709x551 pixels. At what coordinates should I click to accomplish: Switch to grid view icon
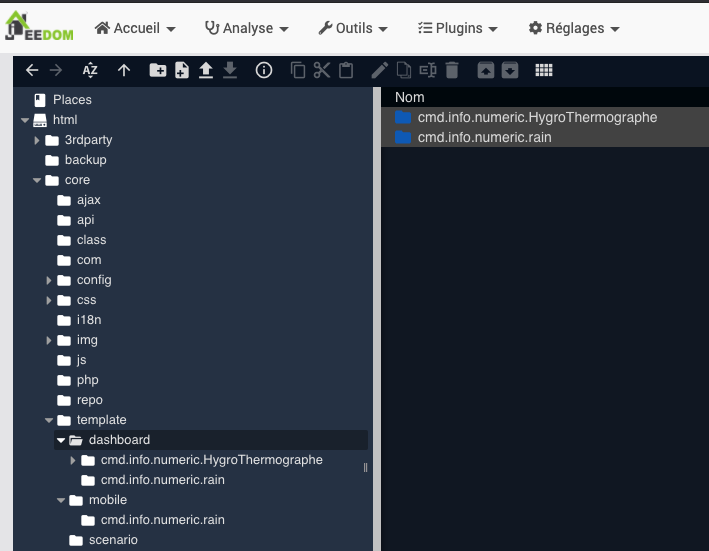(x=544, y=70)
